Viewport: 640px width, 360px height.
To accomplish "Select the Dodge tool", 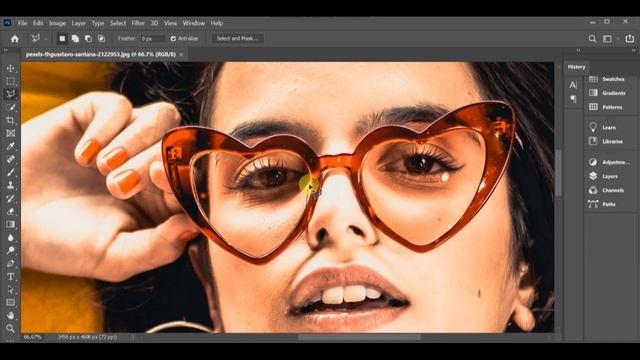I will point(11,250).
